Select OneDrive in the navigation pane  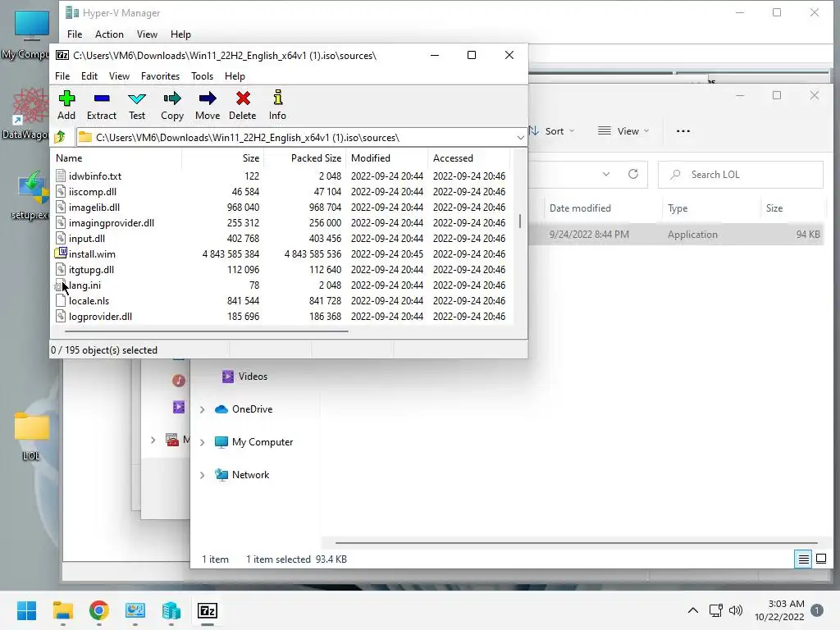(244, 409)
